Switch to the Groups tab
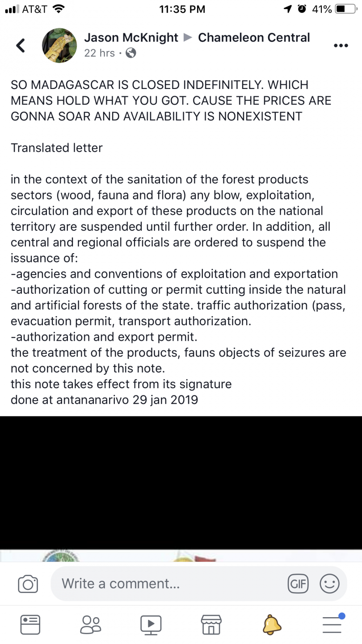 point(90,624)
